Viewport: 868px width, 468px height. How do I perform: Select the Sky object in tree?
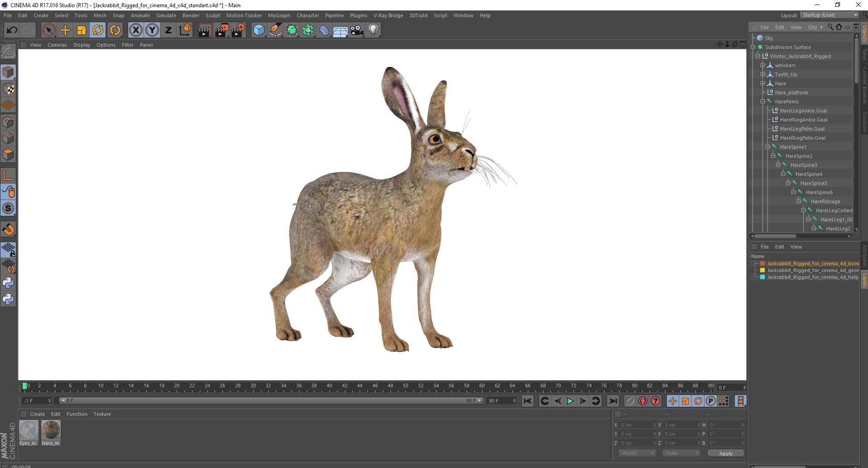tap(769, 38)
